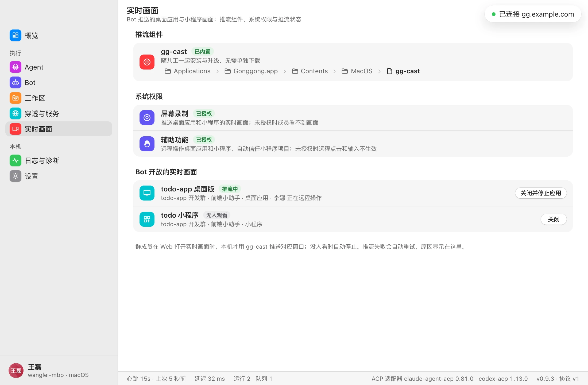This screenshot has height=385, width=588.
Task: Click the 王磊 user avatar
Action: tap(16, 371)
